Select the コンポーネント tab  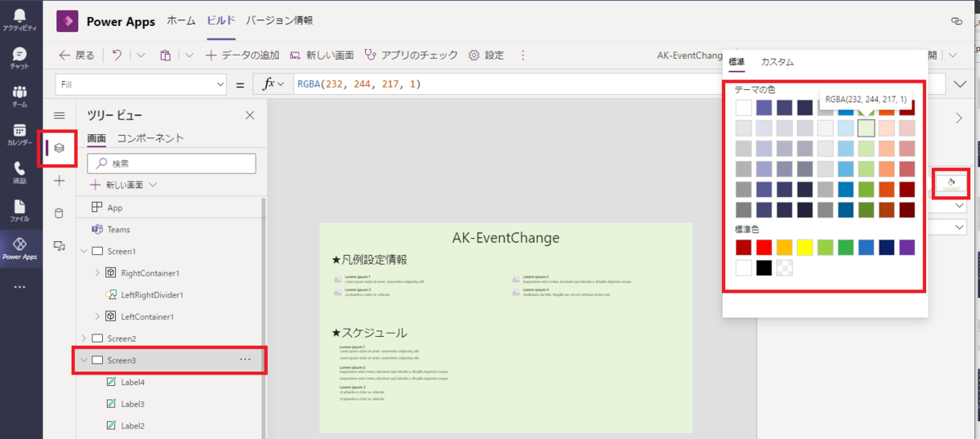[x=150, y=139]
